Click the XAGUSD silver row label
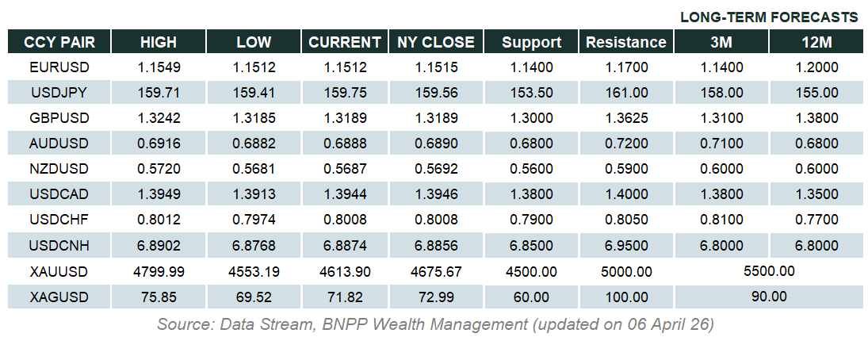 coord(58,297)
